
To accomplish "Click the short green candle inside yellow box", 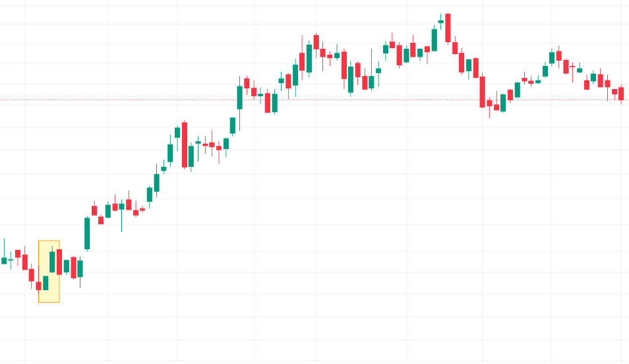I will 45,283.
